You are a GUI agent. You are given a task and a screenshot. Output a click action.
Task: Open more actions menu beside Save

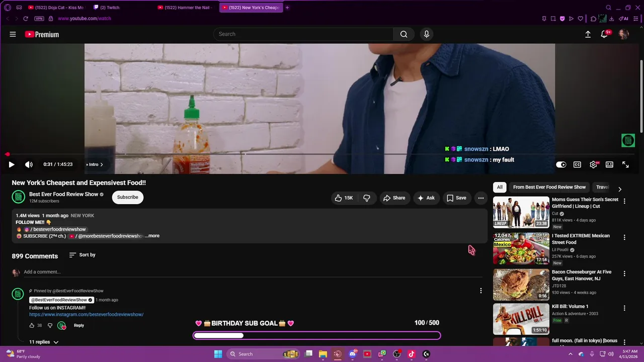point(481,198)
